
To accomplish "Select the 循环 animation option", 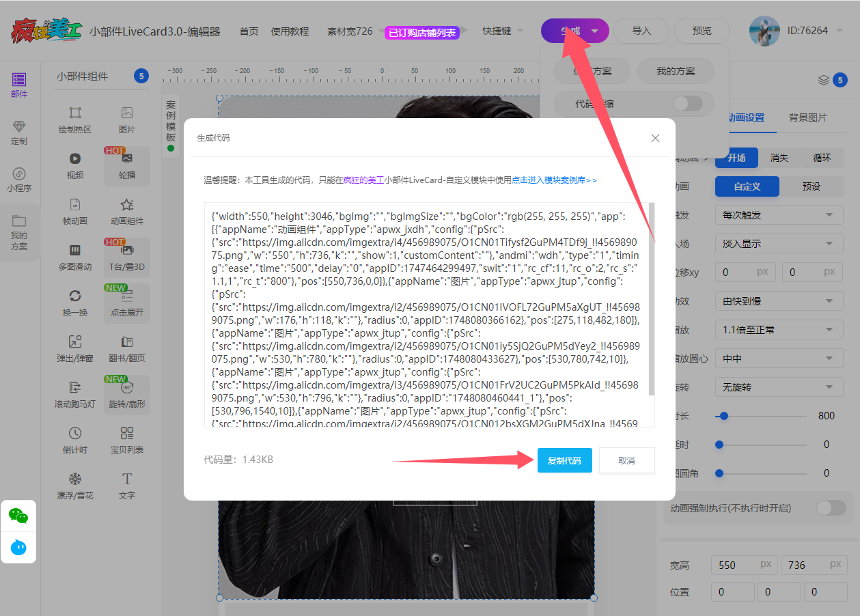I will (822, 158).
